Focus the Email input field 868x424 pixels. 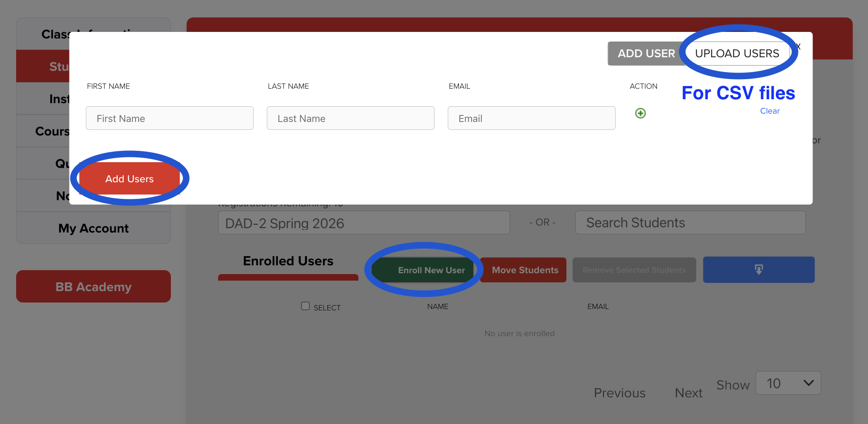tap(531, 118)
